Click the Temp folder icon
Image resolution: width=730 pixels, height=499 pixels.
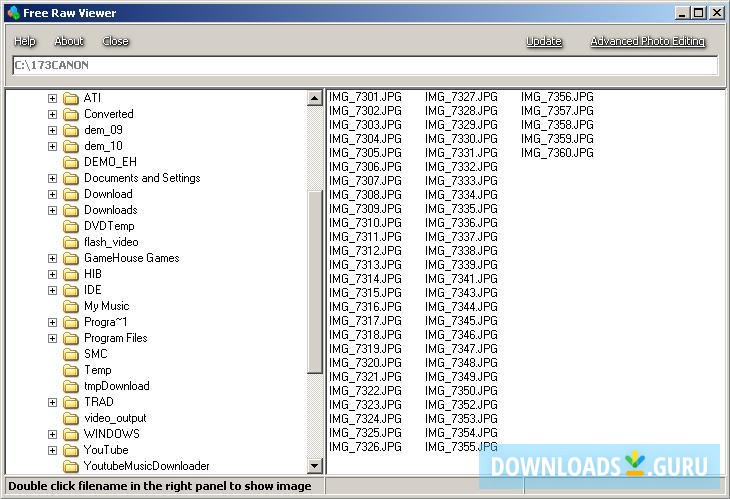click(71, 370)
